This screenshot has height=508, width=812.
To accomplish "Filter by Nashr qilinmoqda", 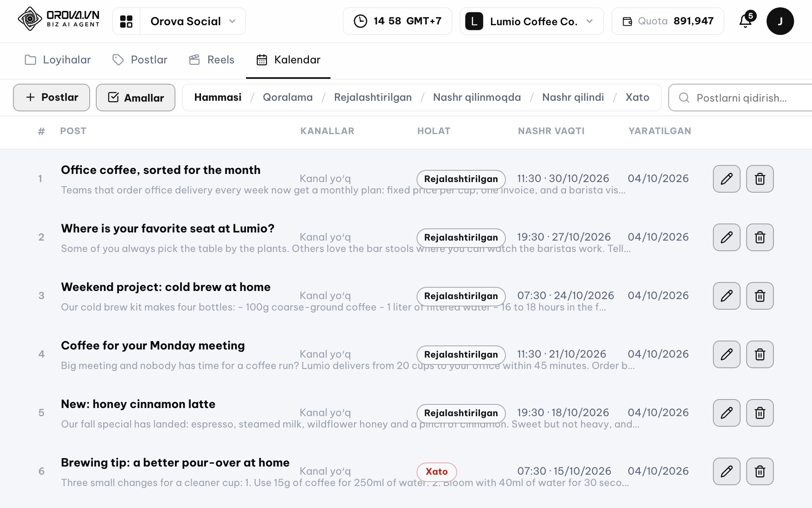I will tap(477, 98).
